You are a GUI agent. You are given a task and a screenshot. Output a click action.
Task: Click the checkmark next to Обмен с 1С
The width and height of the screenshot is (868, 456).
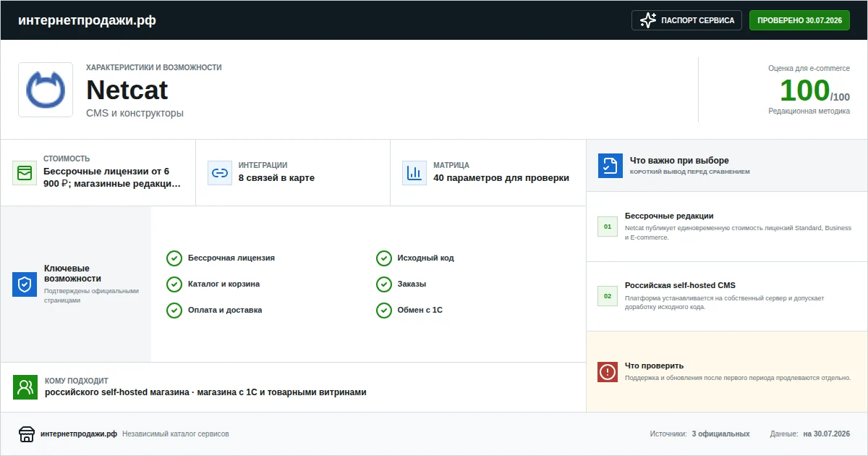(384, 311)
